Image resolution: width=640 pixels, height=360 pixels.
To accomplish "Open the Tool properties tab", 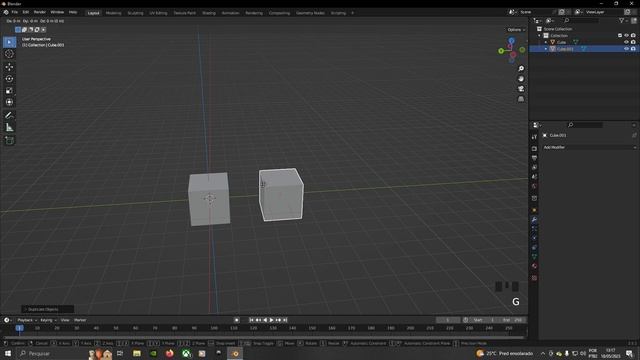I will (534, 137).
